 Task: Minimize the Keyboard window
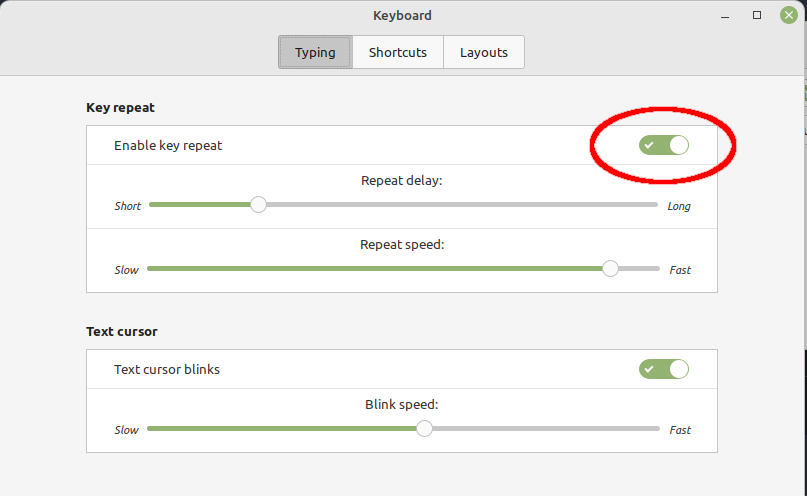coord(726,16)
